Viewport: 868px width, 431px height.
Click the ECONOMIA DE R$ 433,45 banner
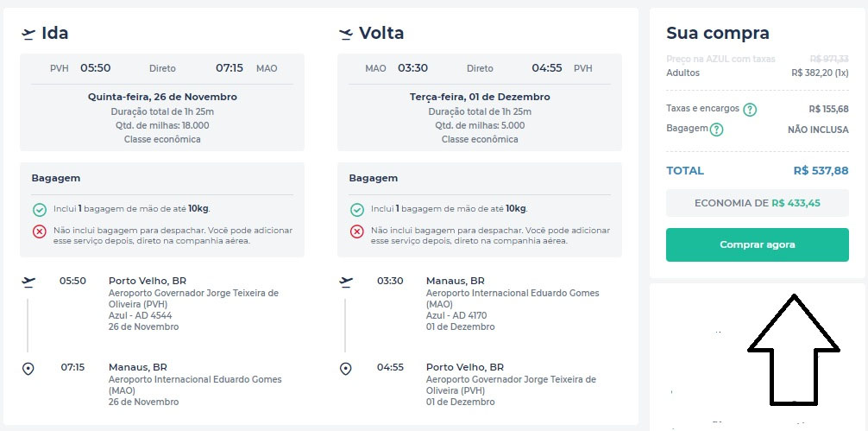pyautogui.click(x=757, y=203)
